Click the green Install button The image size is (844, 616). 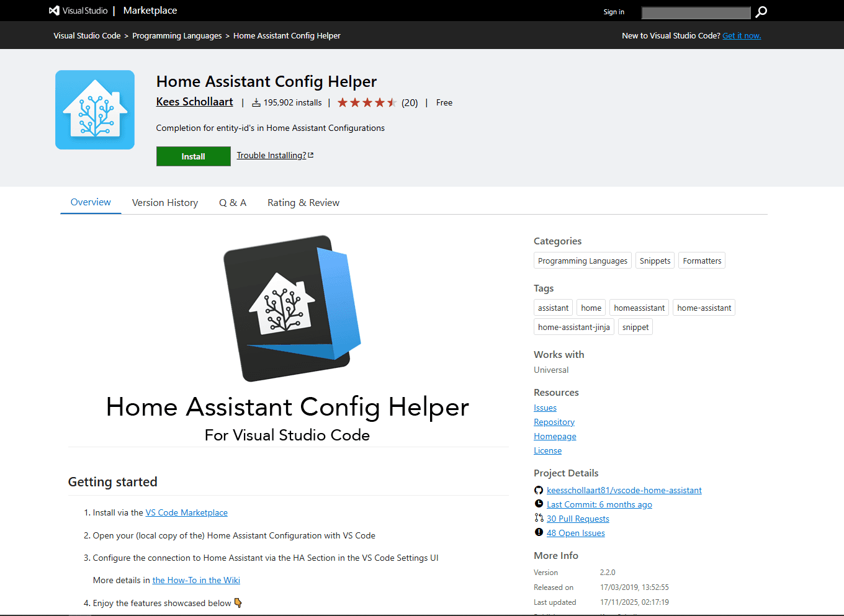[x=194, y=156]
